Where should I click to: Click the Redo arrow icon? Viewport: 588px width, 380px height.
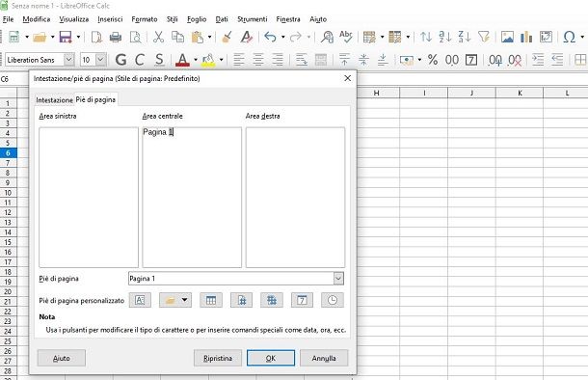coord(296,37)
